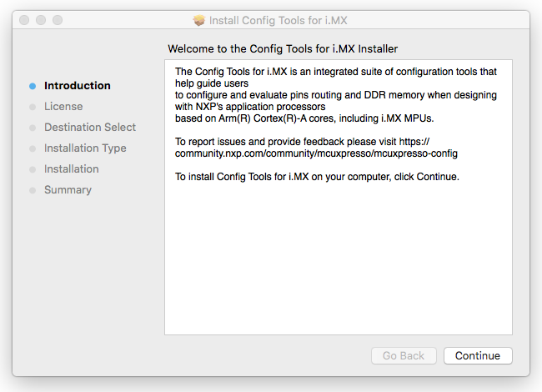Click the License step bullet

(x=33, y=107)
